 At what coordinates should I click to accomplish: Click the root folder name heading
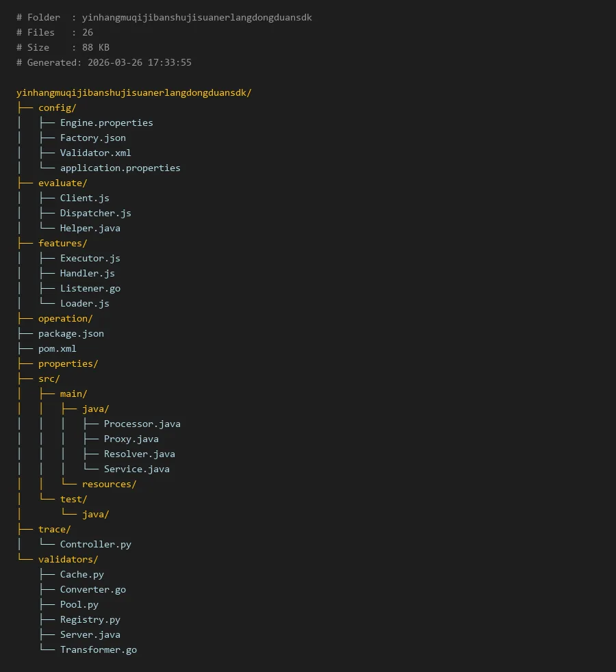pyautogui.click(x=133, y=92)
